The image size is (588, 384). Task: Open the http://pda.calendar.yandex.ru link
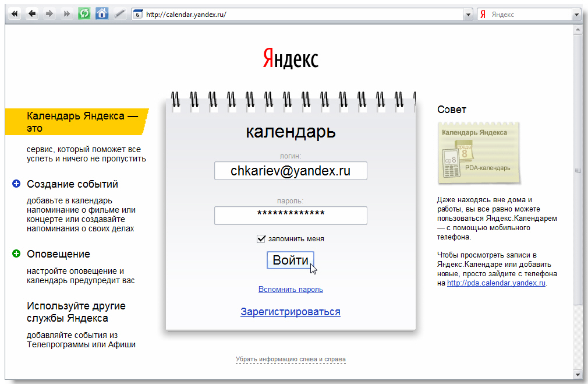click(x=496, y=283)
